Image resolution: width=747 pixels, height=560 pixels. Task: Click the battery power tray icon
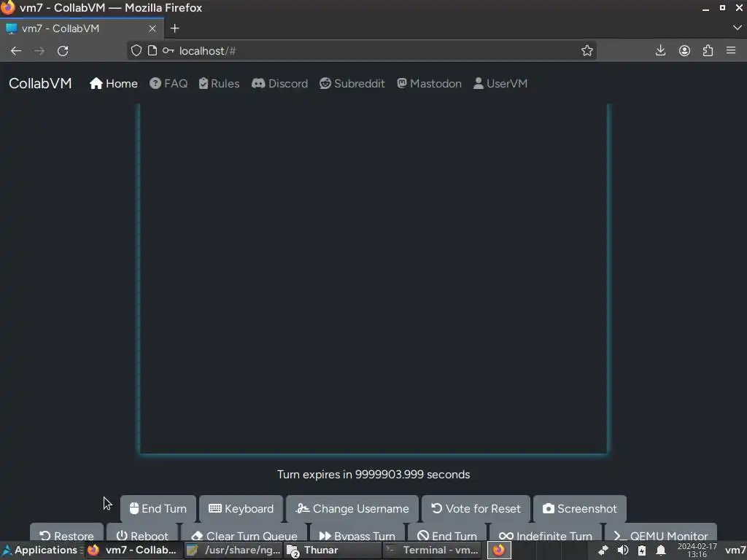[642, 551]
